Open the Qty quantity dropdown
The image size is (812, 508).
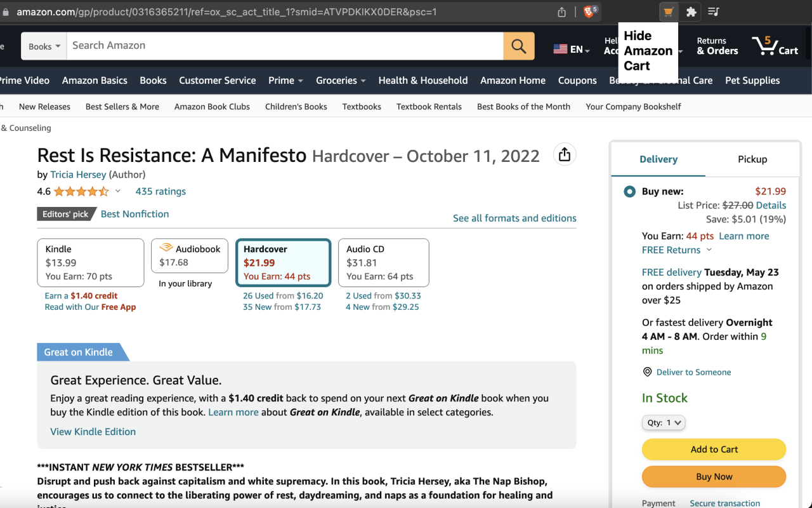(x=664, y=422)
